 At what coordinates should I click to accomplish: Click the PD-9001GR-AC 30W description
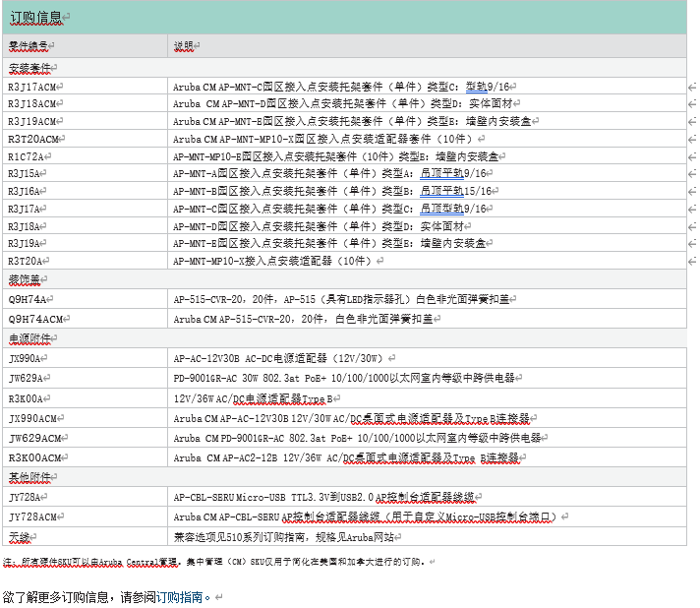(344, 378)
